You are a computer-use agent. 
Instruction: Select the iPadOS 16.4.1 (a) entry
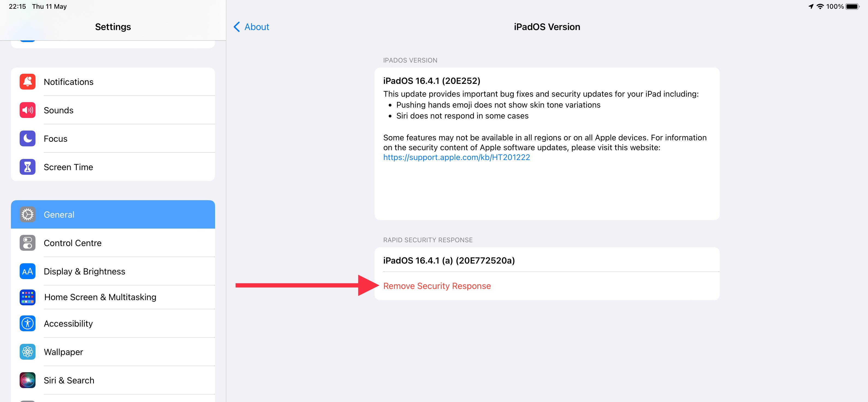coord(449,260)
